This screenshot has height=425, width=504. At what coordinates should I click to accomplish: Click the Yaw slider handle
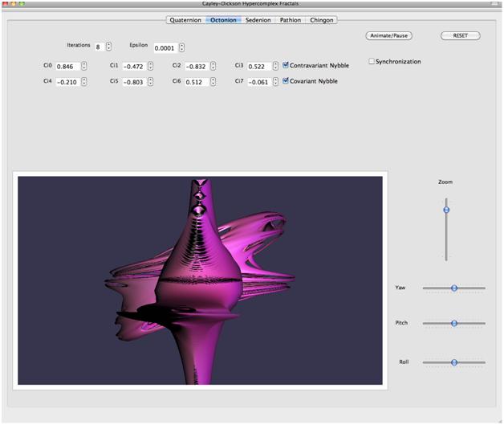click(454, 288)
